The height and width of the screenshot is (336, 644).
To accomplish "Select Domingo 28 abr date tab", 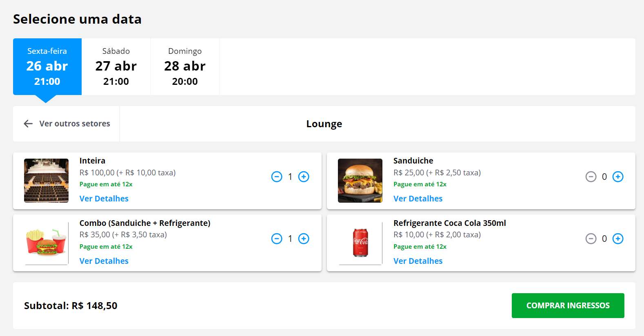I will [x=185, y=67].
